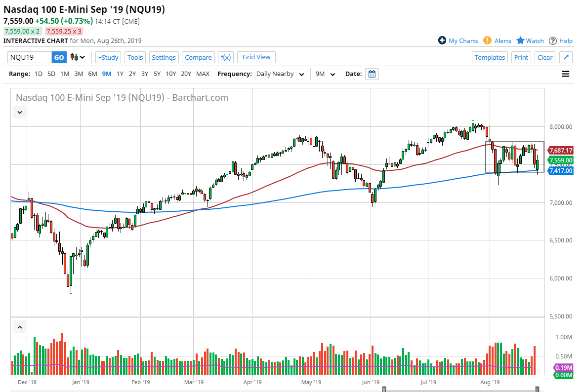Open the chart hamburger menu icon
The height and width of the screenshot is (392, 584).
click(x=565, y=74)
